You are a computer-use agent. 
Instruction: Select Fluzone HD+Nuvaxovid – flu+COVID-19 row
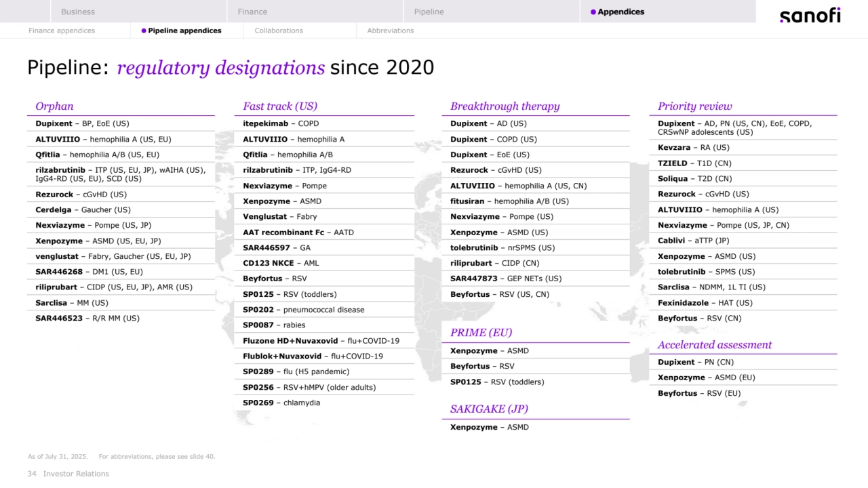tap(324, 341)
